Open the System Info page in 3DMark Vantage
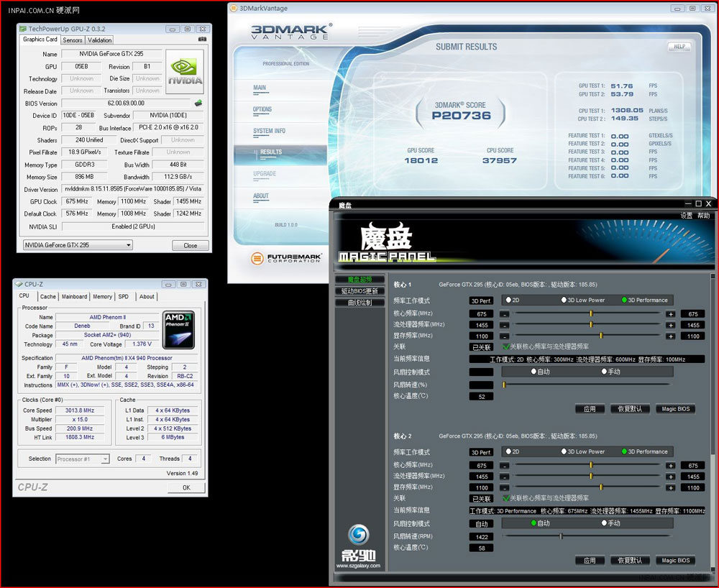This screenshot has height=588, width=719. coord(269,131)
